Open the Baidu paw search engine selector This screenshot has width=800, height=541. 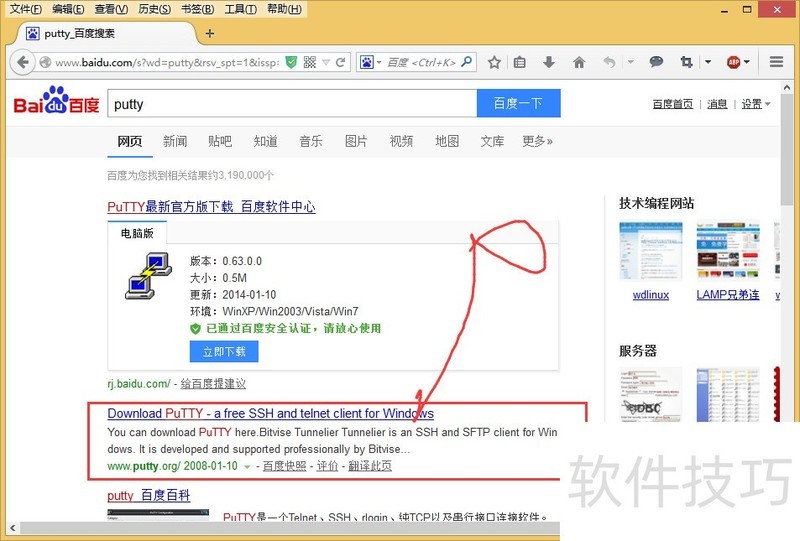tap(371, 62)
